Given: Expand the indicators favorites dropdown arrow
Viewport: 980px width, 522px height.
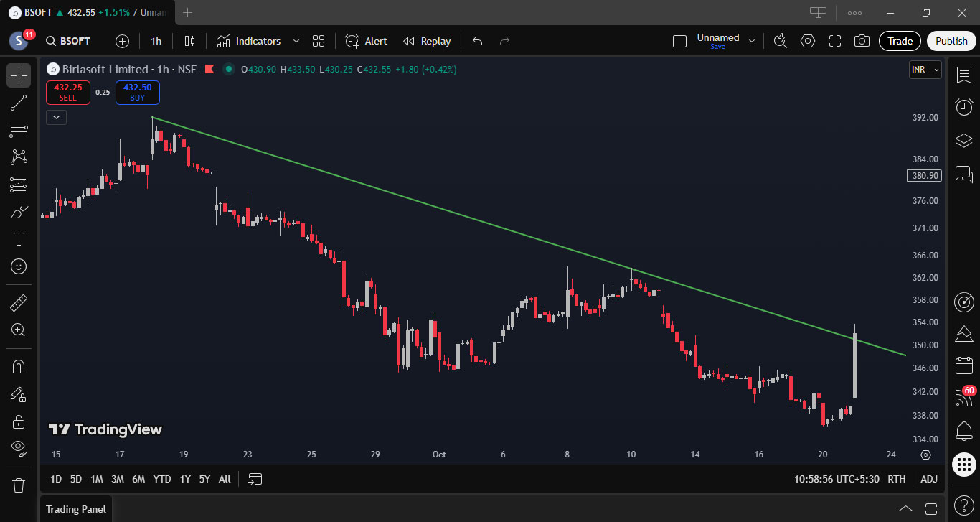Looking at the screenshot, I should [x=296, y=41].
